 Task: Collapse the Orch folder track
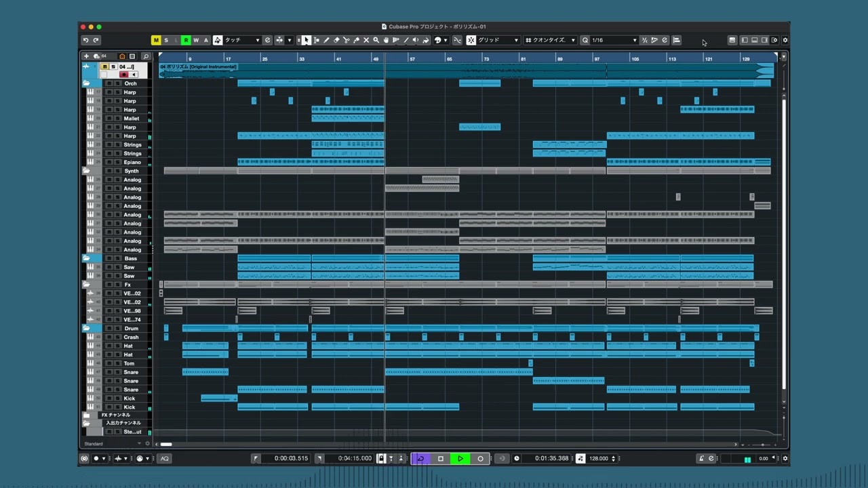point(87,83)
